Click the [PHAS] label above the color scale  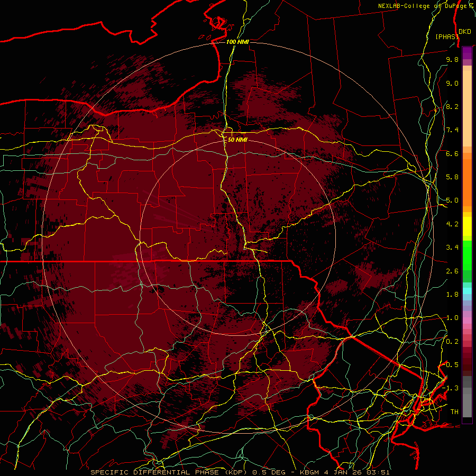click(x=446, y=36)
